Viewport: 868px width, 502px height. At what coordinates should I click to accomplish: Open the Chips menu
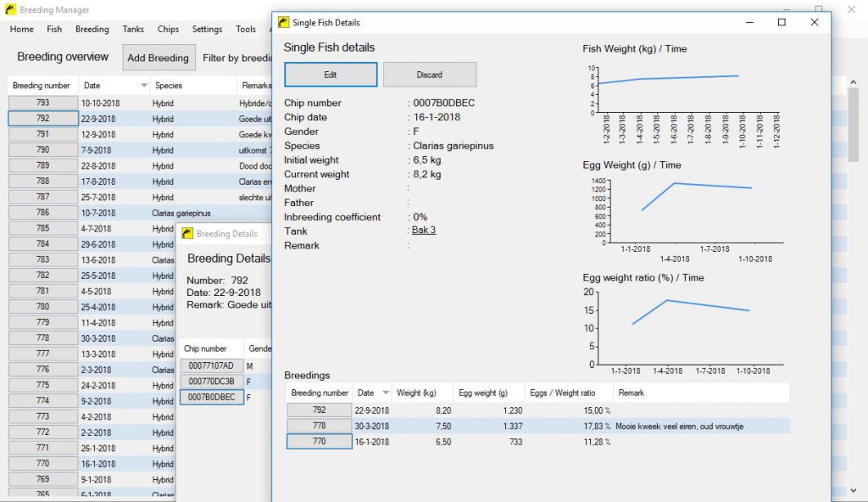167,29
